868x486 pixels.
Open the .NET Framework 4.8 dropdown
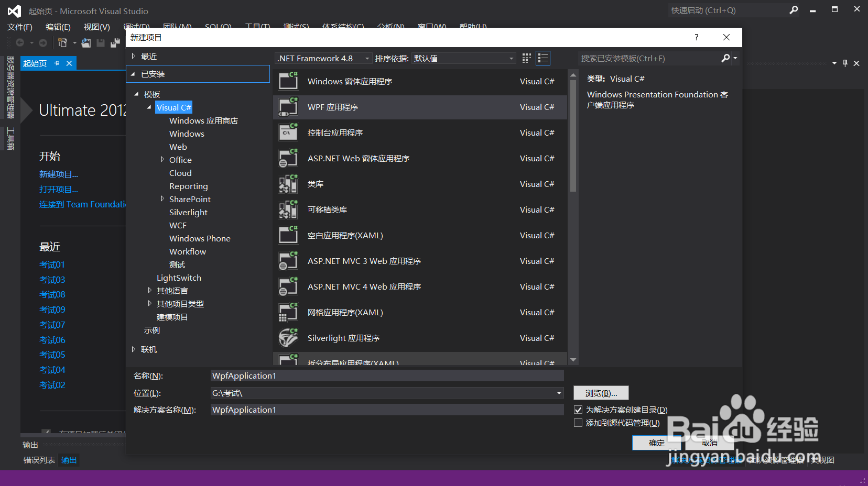coord(324,58)
